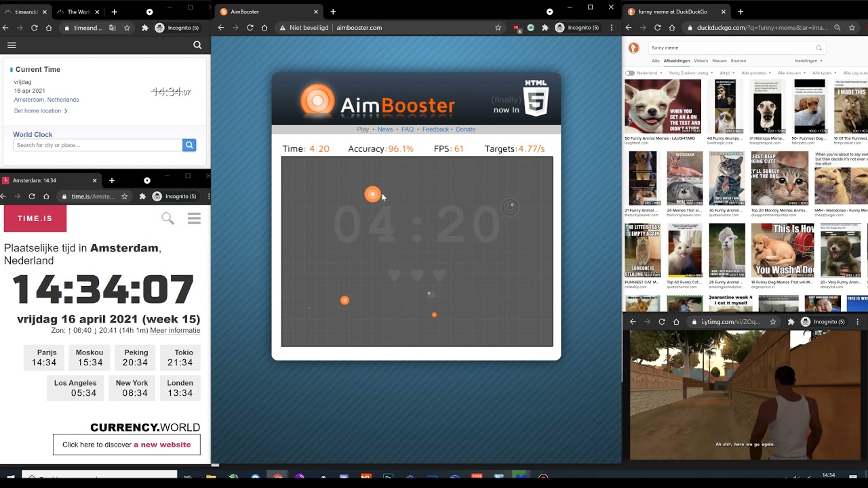Click AimBooster logo in the header

click(378, 102)
